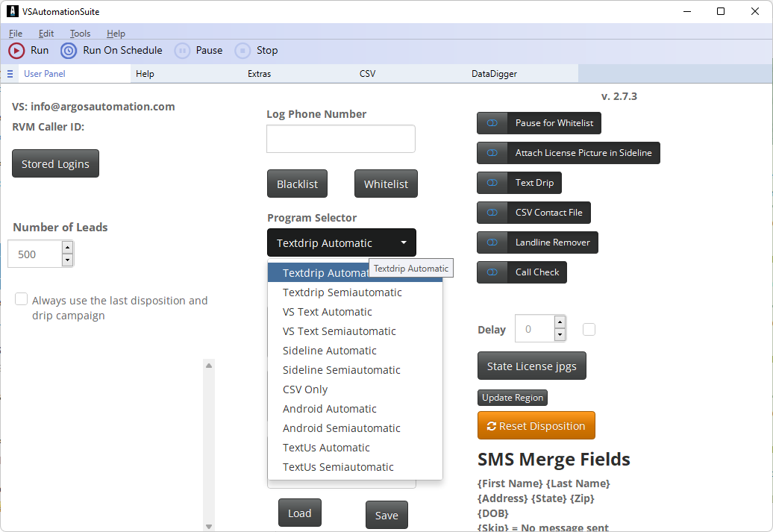Screen dimensions: 773x532
Task: Click the Stored Logins button
Action: coord(55,164)
